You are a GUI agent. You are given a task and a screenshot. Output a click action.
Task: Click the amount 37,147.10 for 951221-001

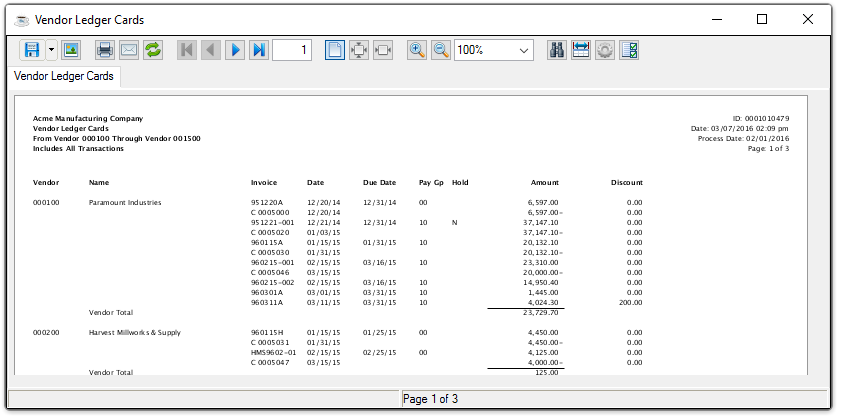tap(540, 223)
